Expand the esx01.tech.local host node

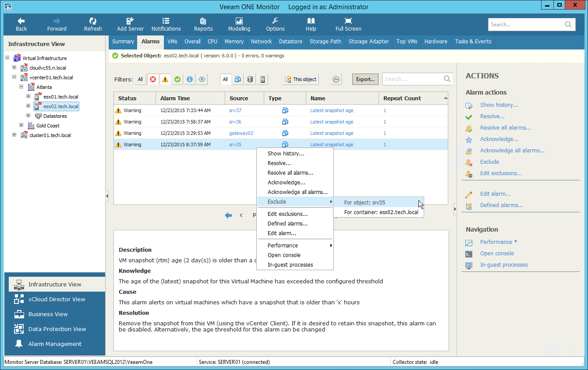(28, 97)
